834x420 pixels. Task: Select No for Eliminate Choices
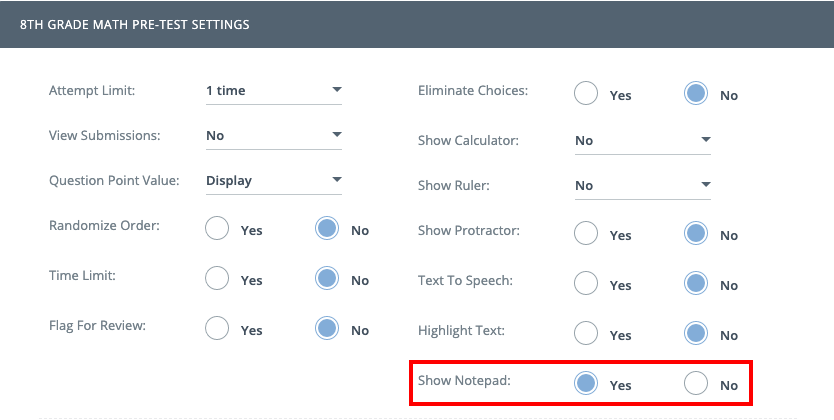(696, 95)
